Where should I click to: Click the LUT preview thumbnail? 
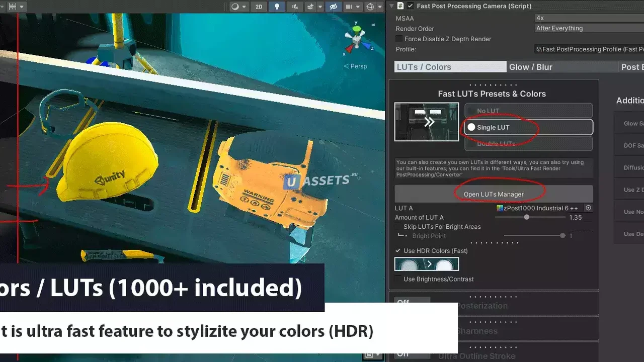click(427, 122)
